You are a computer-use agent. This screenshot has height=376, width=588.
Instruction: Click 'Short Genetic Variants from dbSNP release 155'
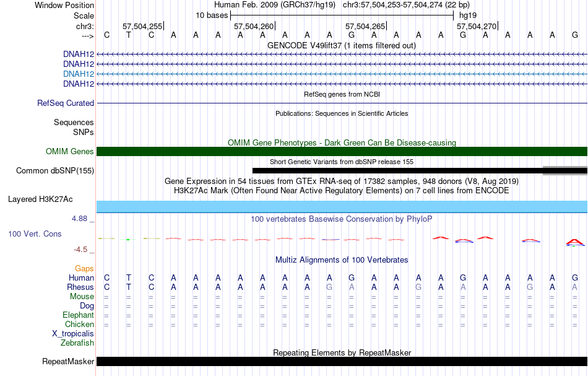[342, 162]
